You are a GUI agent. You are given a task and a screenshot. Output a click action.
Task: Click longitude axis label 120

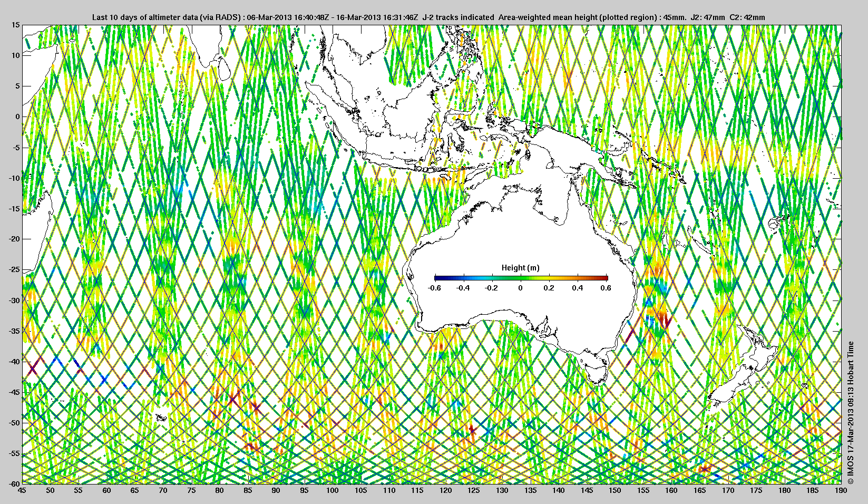tap(445, 491)
